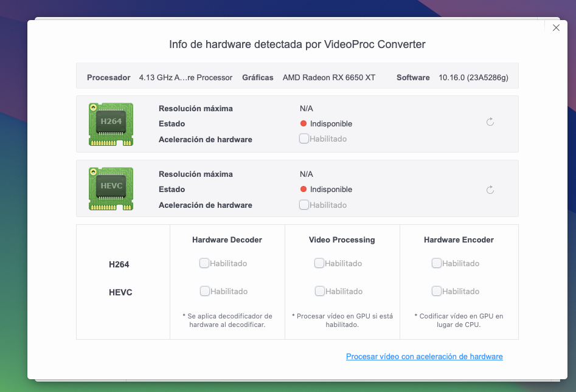The height and width of the screenshot is (392, 576).
Task: Click 'Indisponible' status in H264 panel
Action: [x=331, y=124]
